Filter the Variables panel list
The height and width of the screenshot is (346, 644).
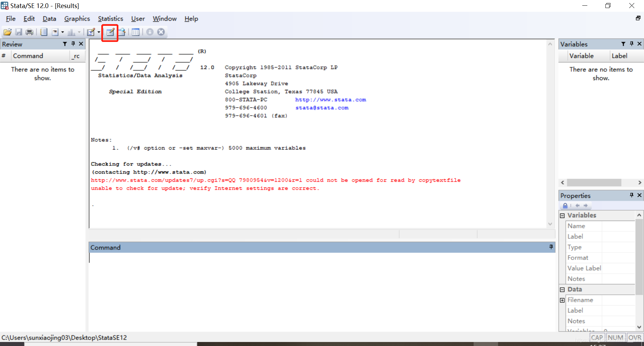(x=623, y=44)
